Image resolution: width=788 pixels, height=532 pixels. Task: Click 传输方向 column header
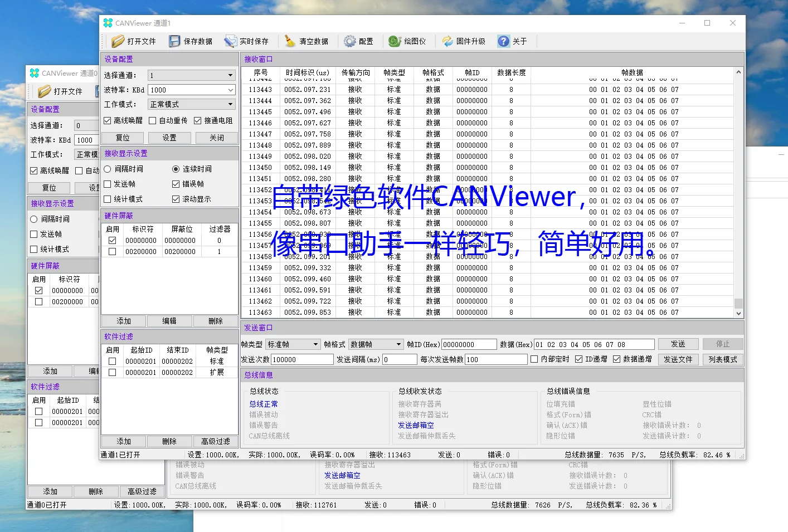coord(356,72)
